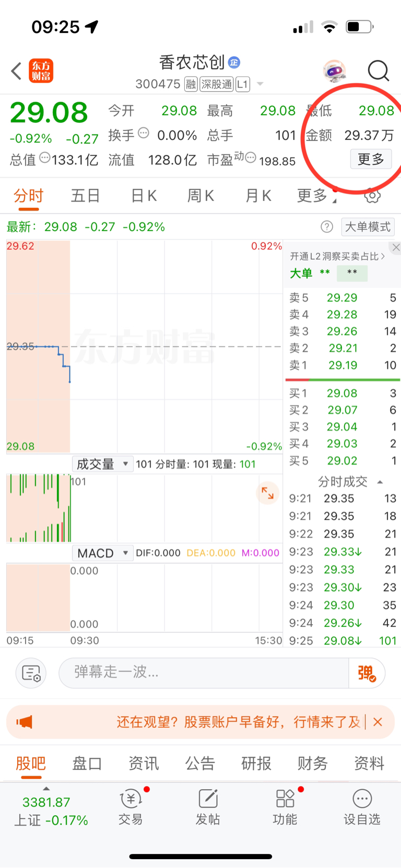Image resolution: width=401 pixels, height=868 pixels.
Task: Open the chart settings gear
Action: [x=372, y=196]
